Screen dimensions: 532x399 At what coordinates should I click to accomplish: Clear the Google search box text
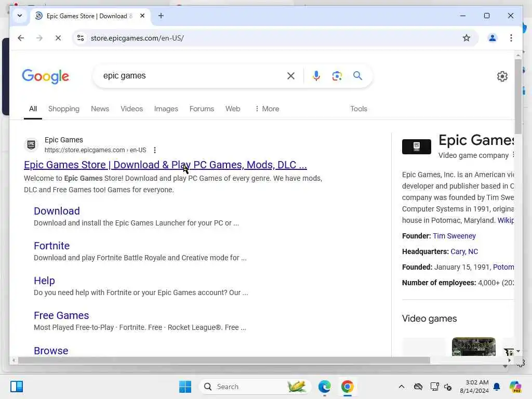pyautogui.click(x=291, y=76)
